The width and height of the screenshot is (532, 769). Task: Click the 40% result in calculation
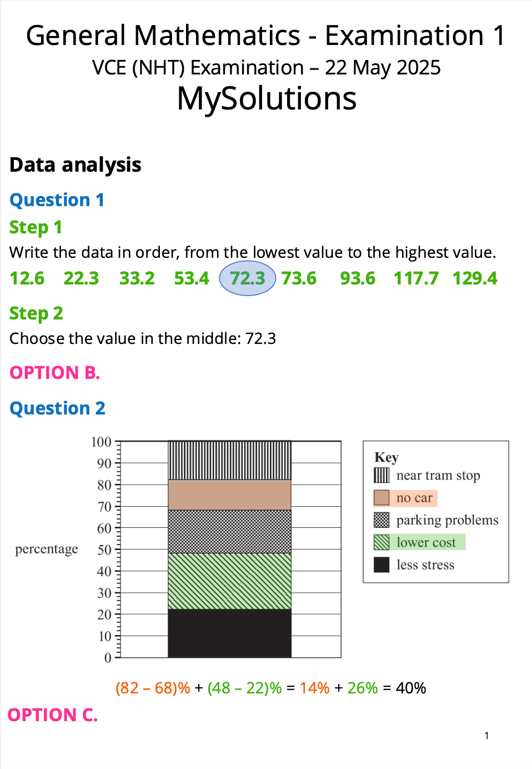coord(411,688)
